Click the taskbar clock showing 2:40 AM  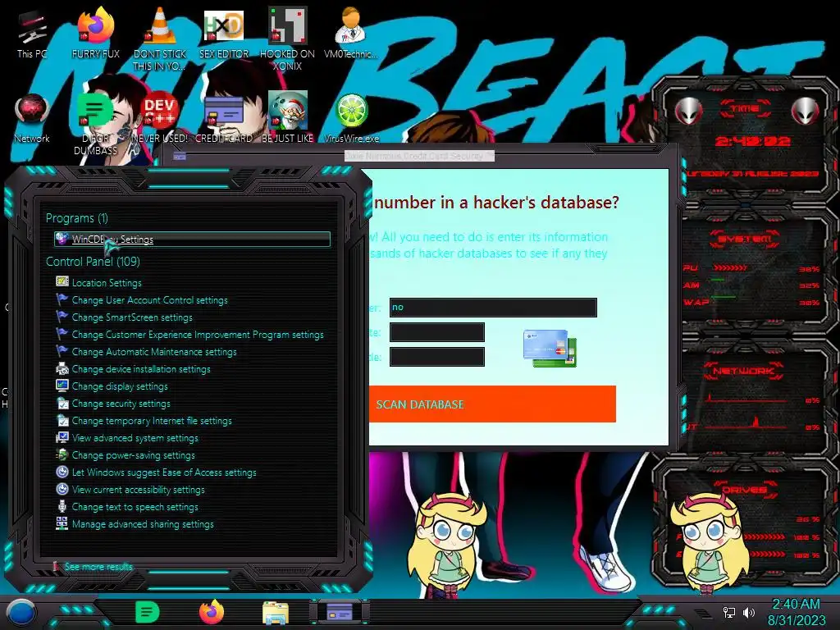click(796, 612)
